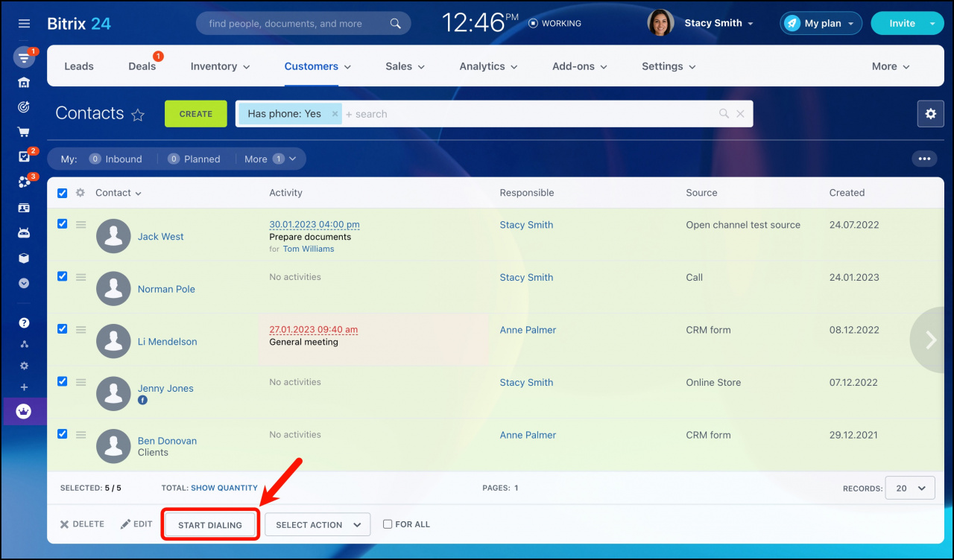
Task: Mark Contacts as favorite with star
Action: coord(138,115)
